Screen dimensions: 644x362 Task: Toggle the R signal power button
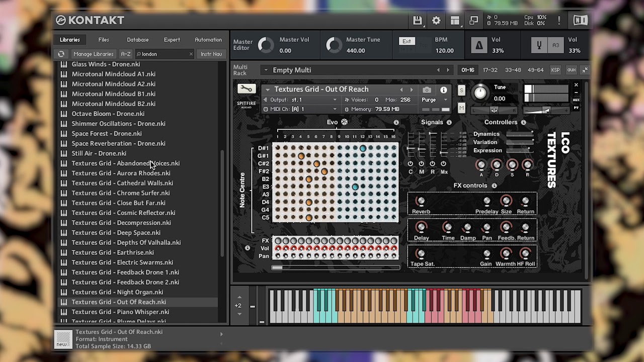[432, 164]
